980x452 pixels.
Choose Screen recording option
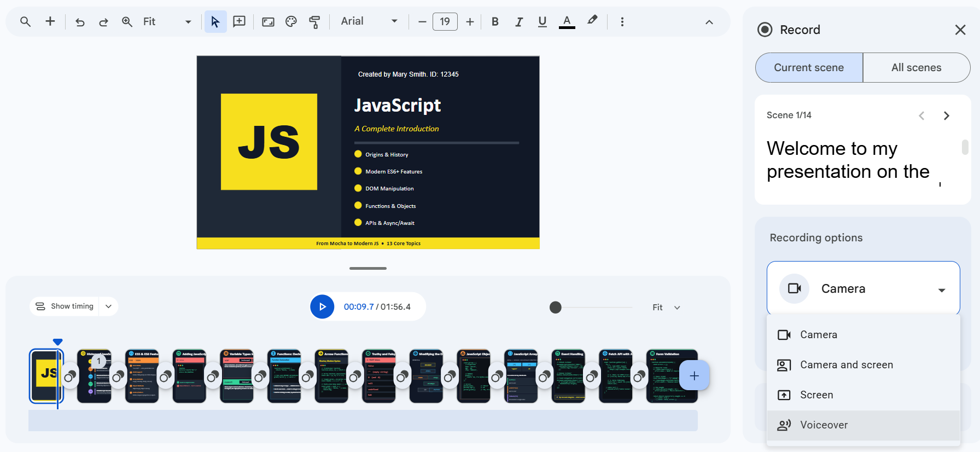click(x=863, y=395)
